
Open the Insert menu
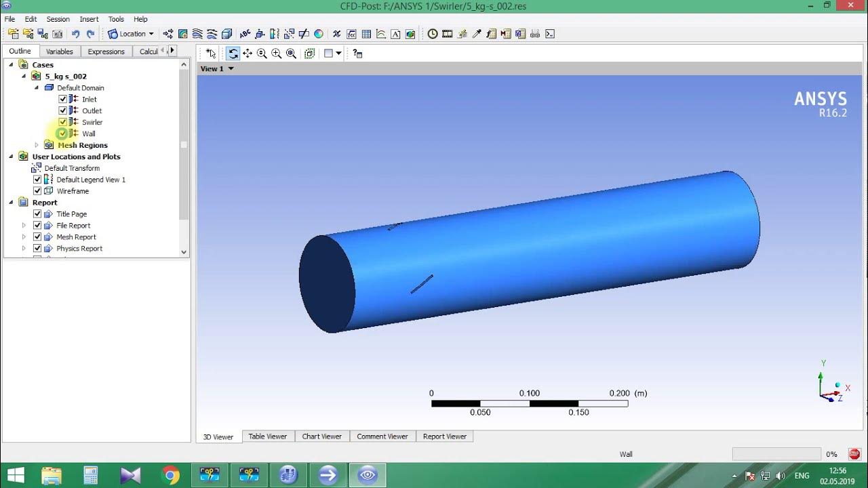(x=89, y=19)
